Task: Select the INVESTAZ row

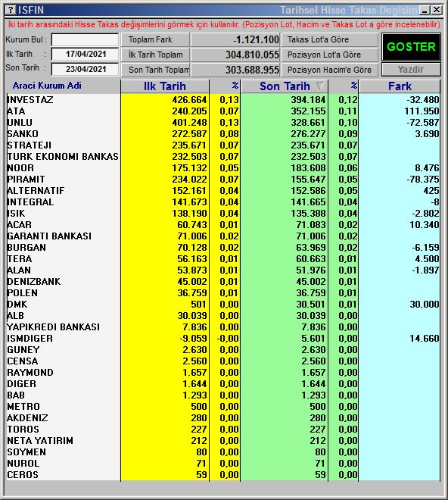Action: coord(223,100)
